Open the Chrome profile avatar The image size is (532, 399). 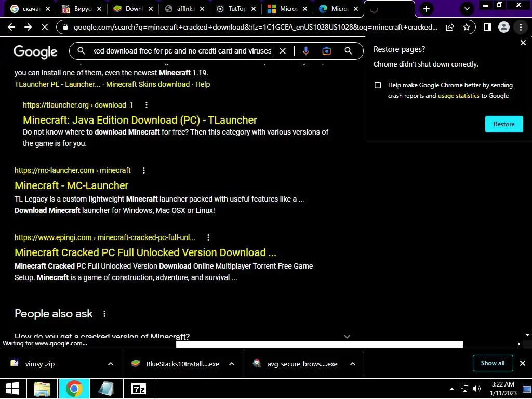(504, 27)
